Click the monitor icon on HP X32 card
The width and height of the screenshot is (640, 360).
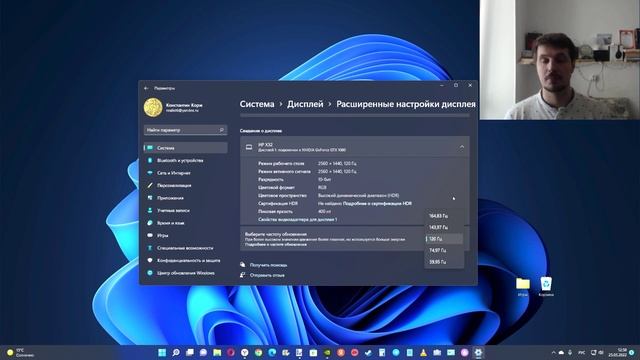(x=249, y=147)
